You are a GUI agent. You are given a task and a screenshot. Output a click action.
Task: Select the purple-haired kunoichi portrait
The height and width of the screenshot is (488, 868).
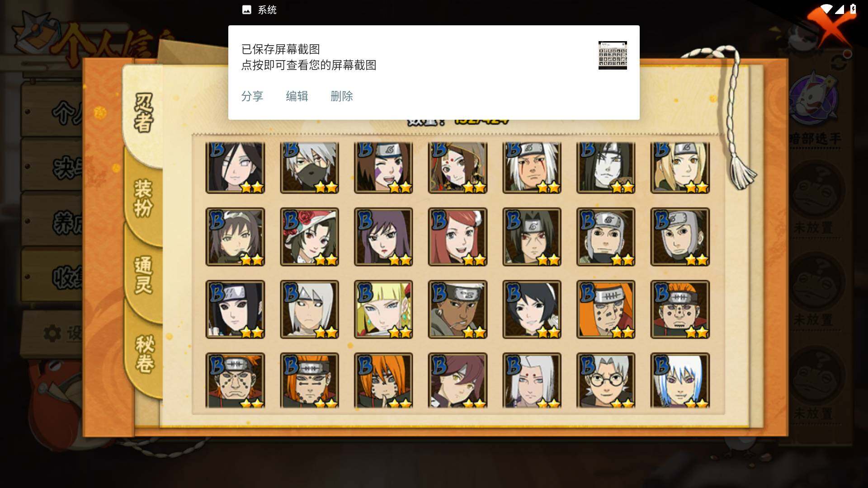point(383,237)
